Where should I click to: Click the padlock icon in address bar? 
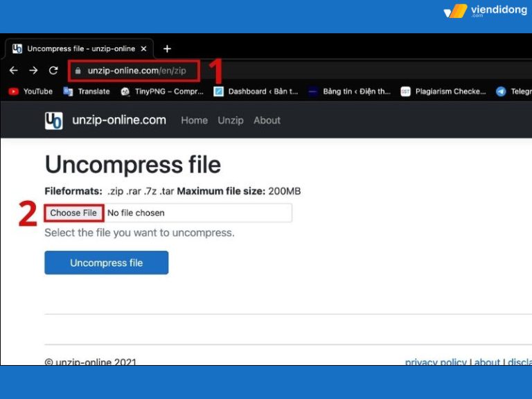click(78, 71)
